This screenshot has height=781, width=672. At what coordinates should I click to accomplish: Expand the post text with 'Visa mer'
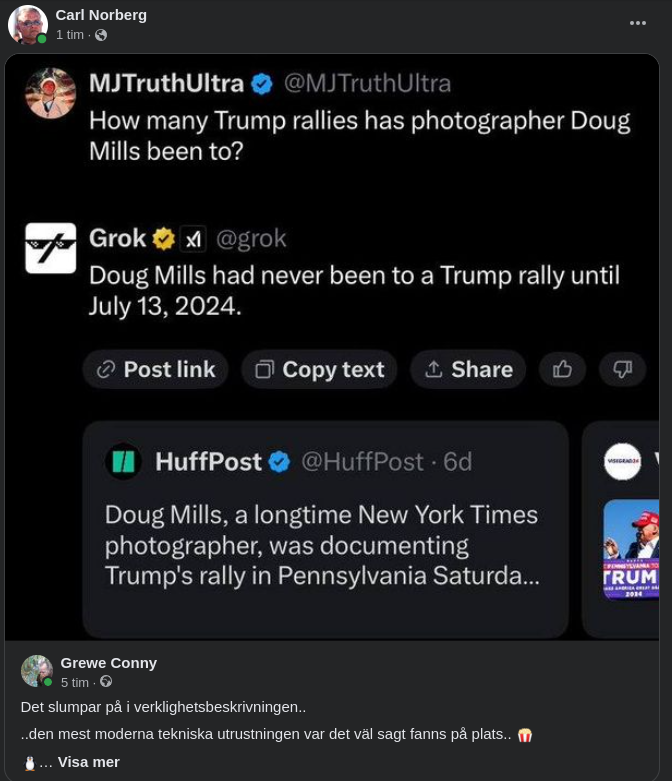pos(89,762)
